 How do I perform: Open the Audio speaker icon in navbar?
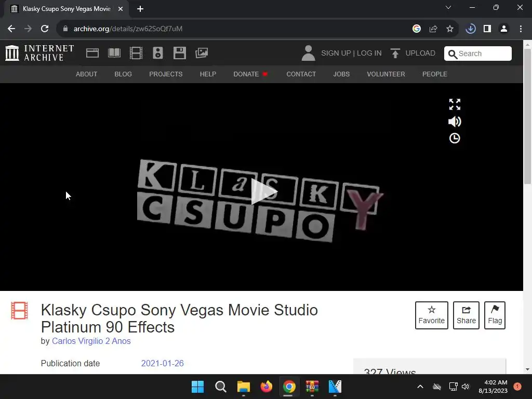point(158,53)
